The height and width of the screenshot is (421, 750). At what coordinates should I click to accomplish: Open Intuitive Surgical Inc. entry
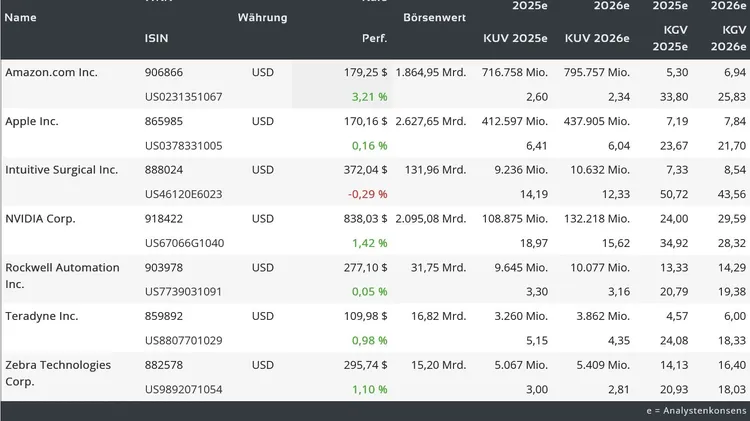[x=61, y=170]
